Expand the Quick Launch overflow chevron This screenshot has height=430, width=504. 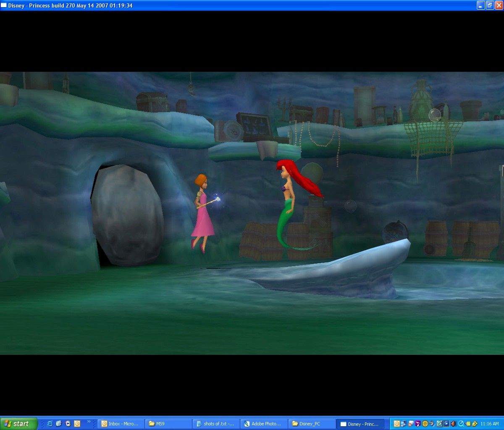(x=89, y=422)
